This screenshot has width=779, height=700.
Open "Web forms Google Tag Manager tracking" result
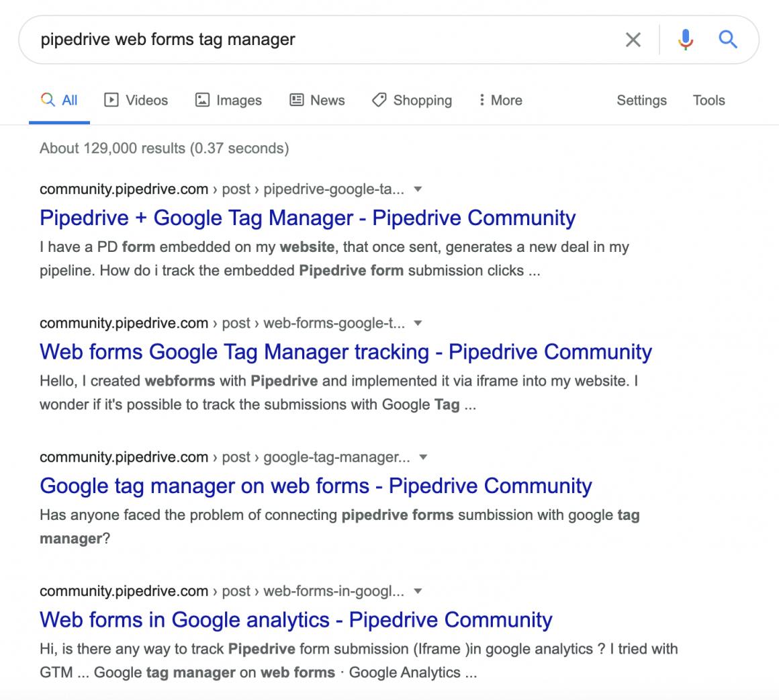346,351
